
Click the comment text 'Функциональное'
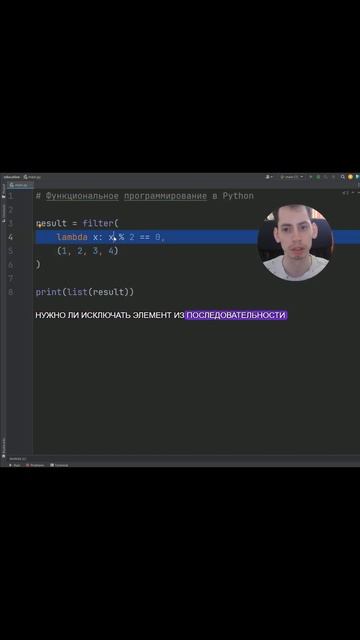tap(82, 196)
